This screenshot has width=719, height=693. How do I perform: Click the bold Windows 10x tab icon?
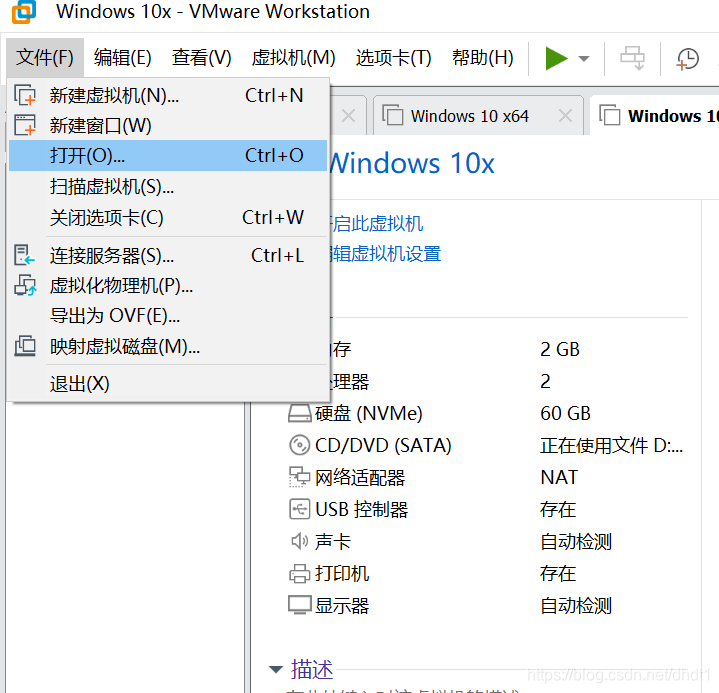pos(610,115)
